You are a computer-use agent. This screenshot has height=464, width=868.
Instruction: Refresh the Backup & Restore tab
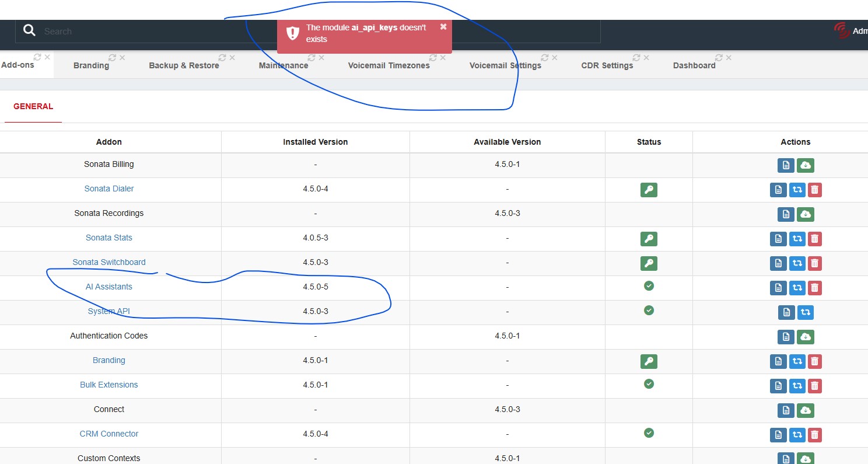222,57
